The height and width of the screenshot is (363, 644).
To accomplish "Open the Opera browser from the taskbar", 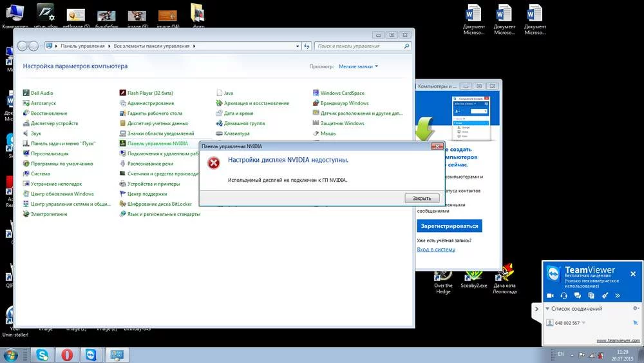I will [x=68, y=355].
